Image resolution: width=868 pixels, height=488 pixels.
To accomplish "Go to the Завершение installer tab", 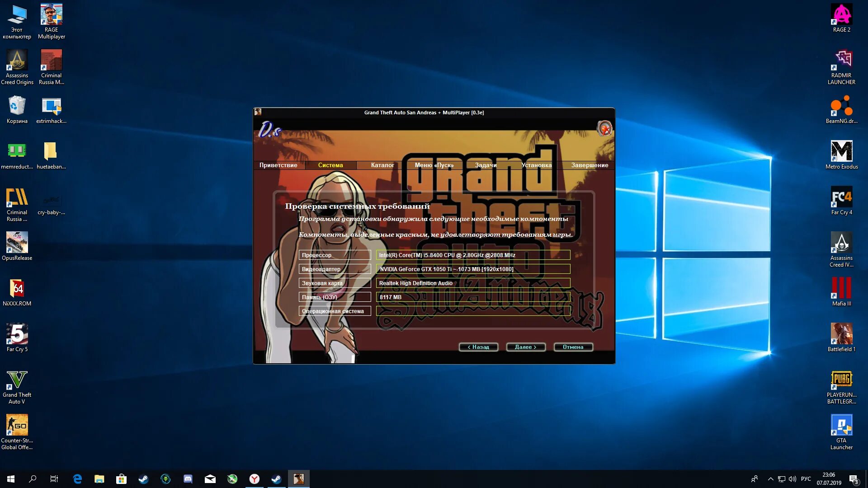I will tap(590, 165).
